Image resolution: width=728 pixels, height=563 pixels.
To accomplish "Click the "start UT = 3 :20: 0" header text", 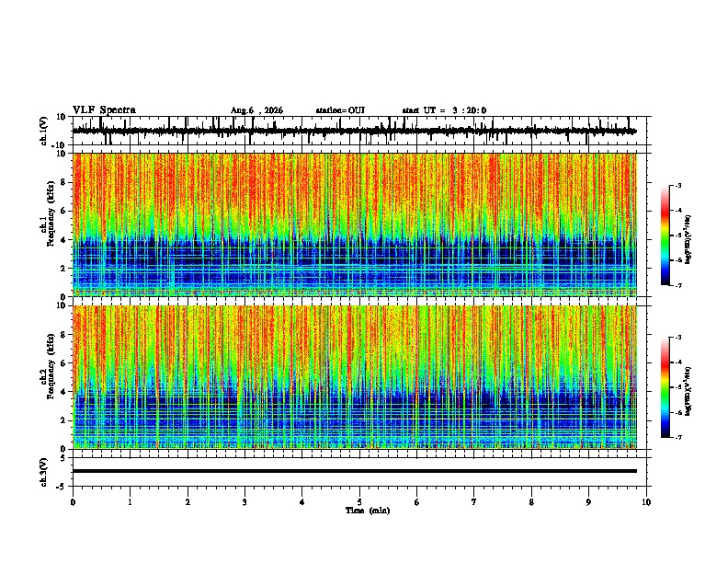I will (x=444, y=110).
